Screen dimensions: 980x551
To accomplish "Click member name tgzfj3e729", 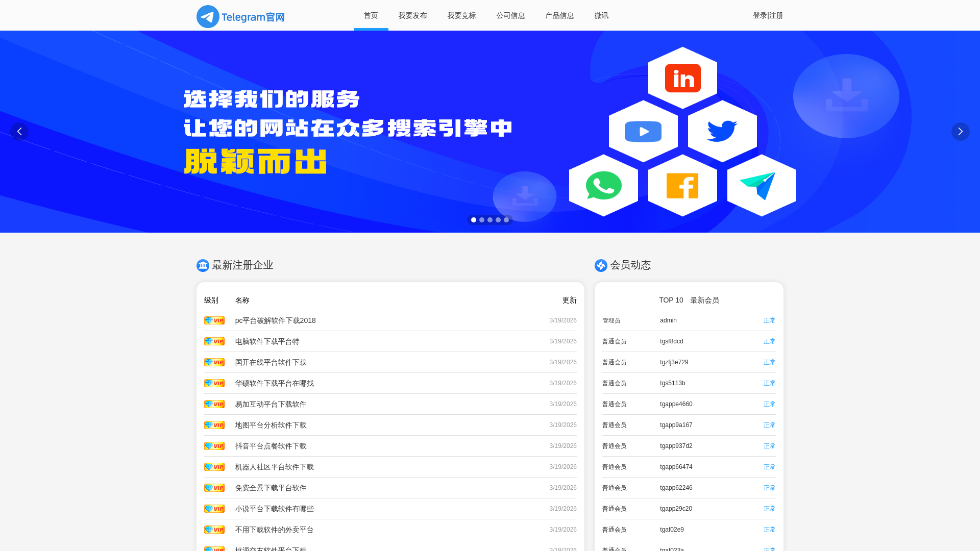I will pos(674,362).
